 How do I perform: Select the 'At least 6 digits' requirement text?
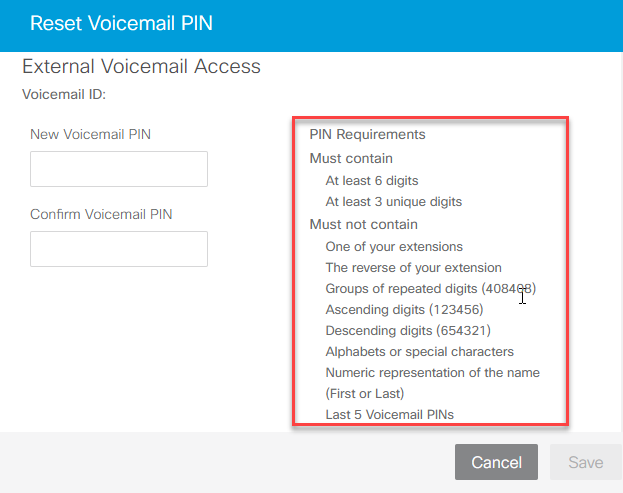click(x=372, y=181)
